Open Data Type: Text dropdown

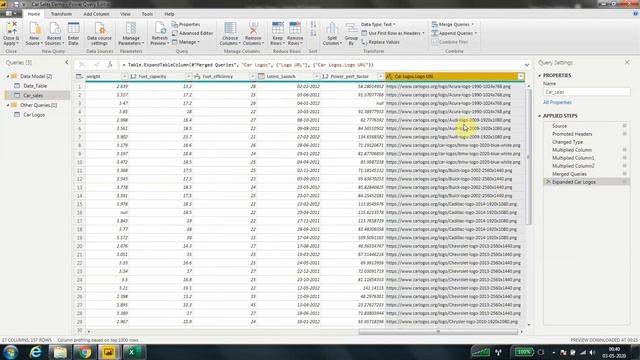pyautogui.click(x=378, y=24)
